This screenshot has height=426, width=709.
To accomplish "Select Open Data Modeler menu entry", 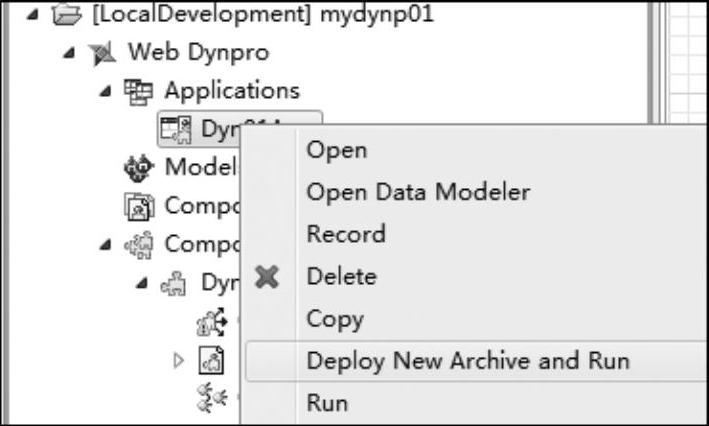I will [x=418, y=192].
